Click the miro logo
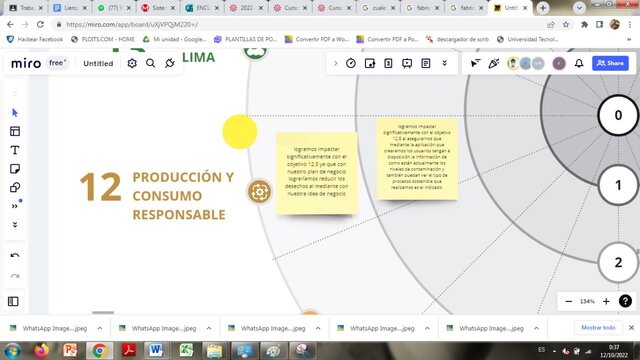This screenshot has height=360, width=640. (x=26, y=63)
